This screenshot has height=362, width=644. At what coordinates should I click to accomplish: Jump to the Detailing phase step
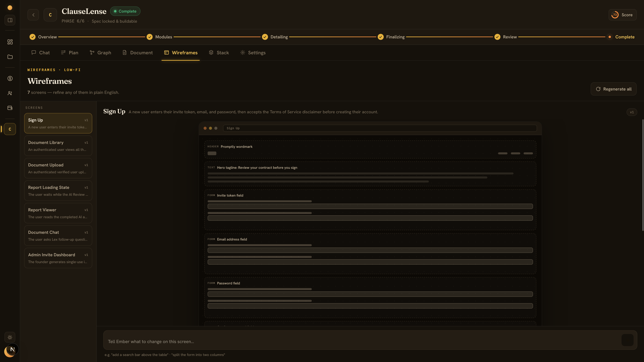coord(275,37)
